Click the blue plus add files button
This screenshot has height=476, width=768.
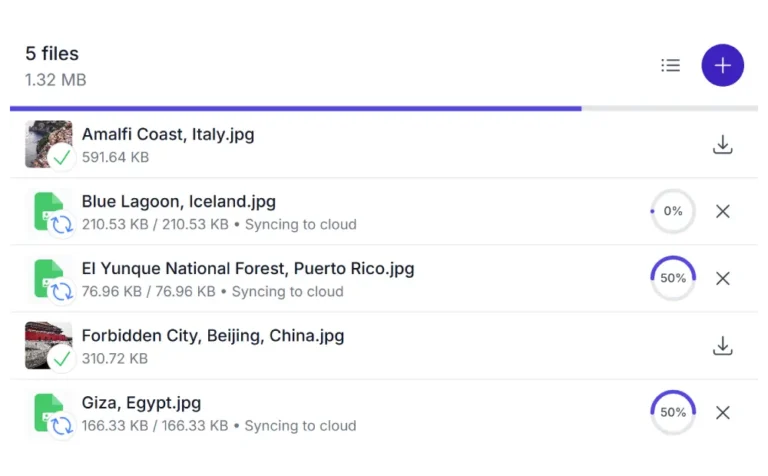[722, 65]
